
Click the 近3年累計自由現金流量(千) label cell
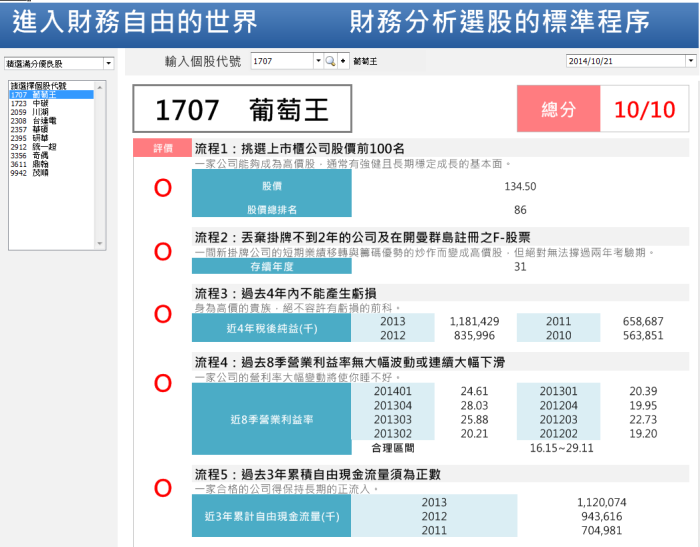(x=272, y=516)
